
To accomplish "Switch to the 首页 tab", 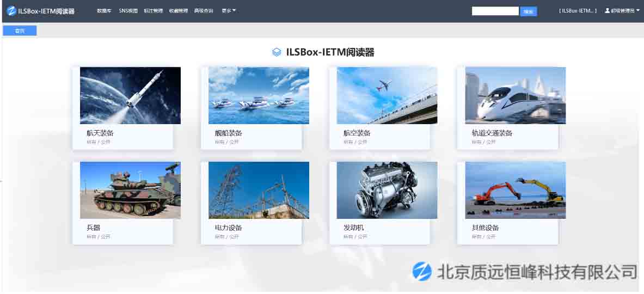I will coord(20,31).
